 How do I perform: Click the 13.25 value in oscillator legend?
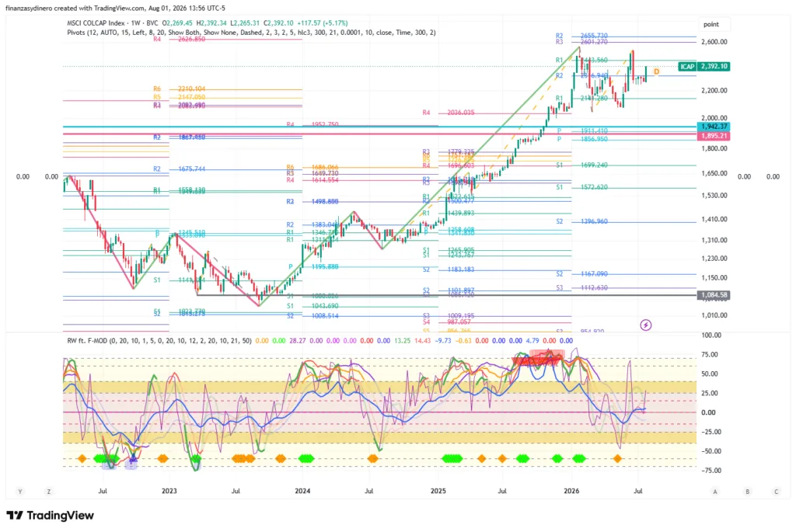tap(403, 341)
